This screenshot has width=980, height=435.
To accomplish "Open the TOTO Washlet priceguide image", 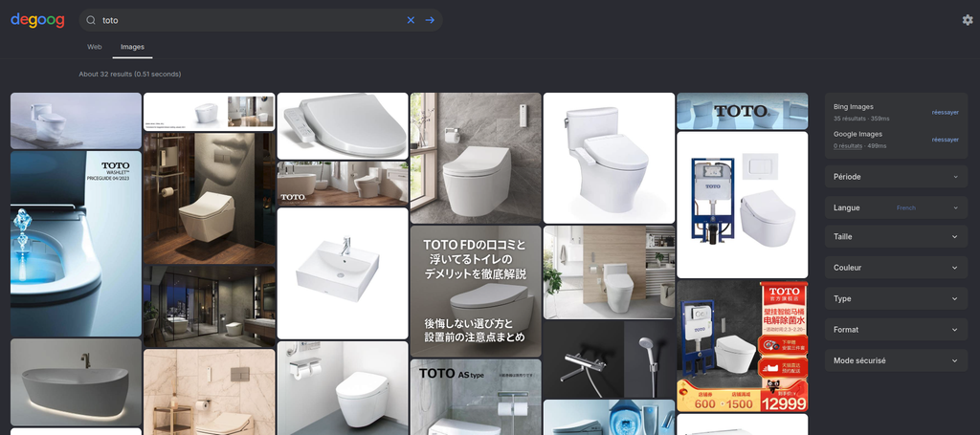I will [x=76, y=244].
